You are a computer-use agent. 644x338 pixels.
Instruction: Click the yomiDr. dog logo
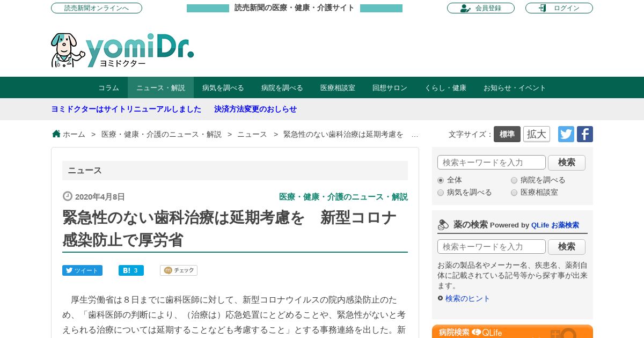click(122, 50)
